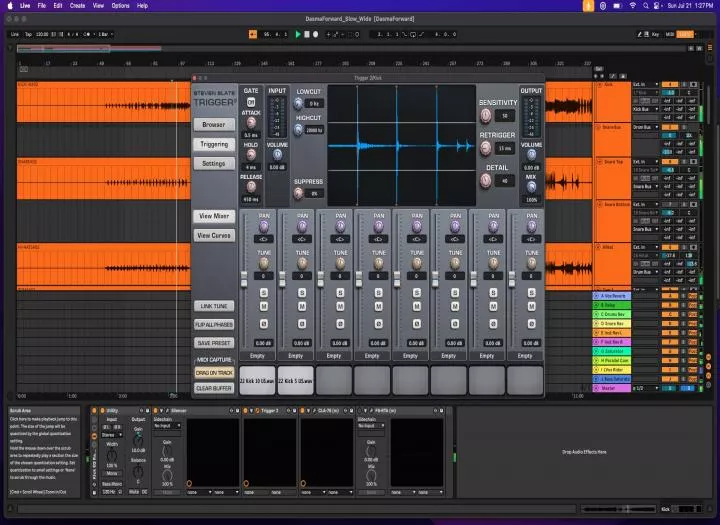Toggle the Gate On switch in Trigger
The image size is (720, 525).
point(251,102)
